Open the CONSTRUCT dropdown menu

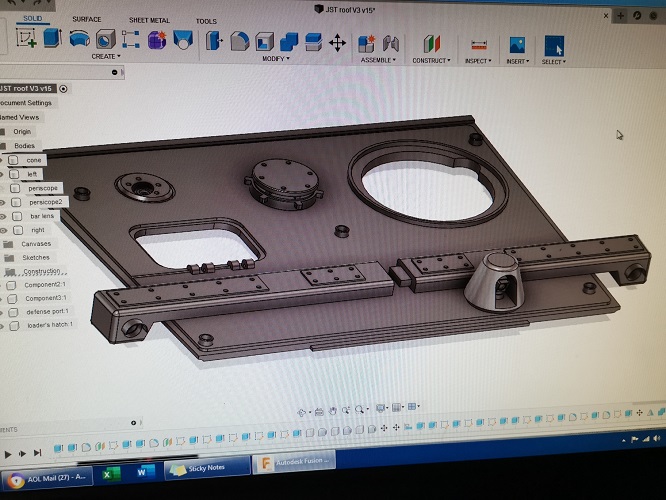click(x=431, y=60)
